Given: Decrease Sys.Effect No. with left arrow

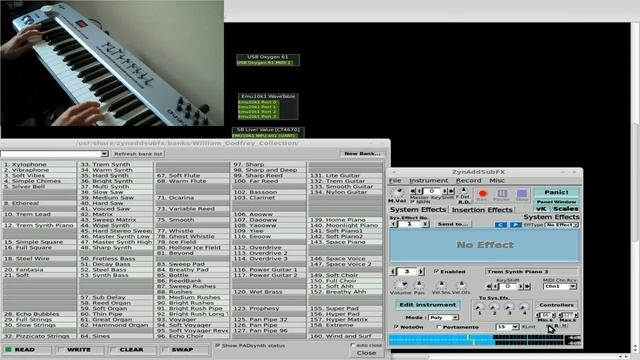Looking at the screenshot, I should click(393, 224).
